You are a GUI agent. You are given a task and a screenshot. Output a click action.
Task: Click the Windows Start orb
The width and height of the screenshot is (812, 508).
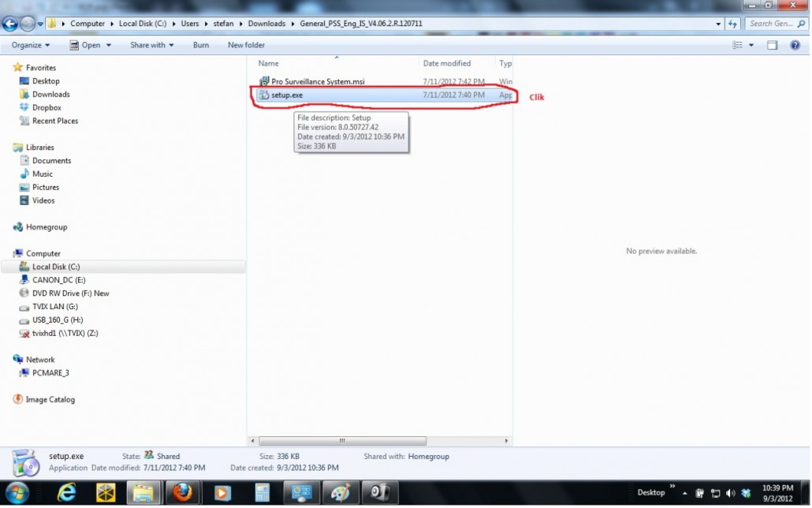click(x=17, y=493)
